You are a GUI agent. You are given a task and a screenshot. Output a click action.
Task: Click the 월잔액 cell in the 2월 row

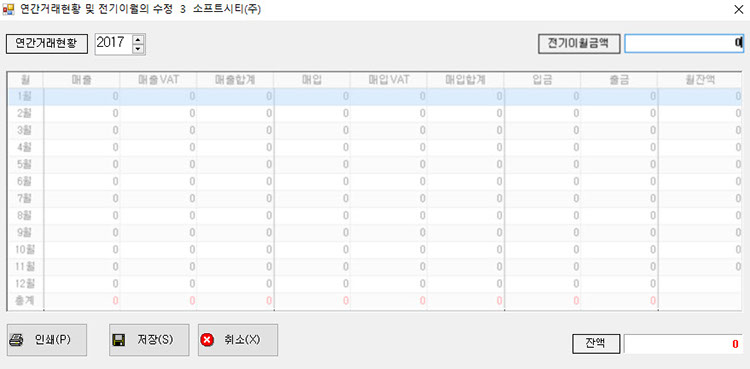click(701, 113)
